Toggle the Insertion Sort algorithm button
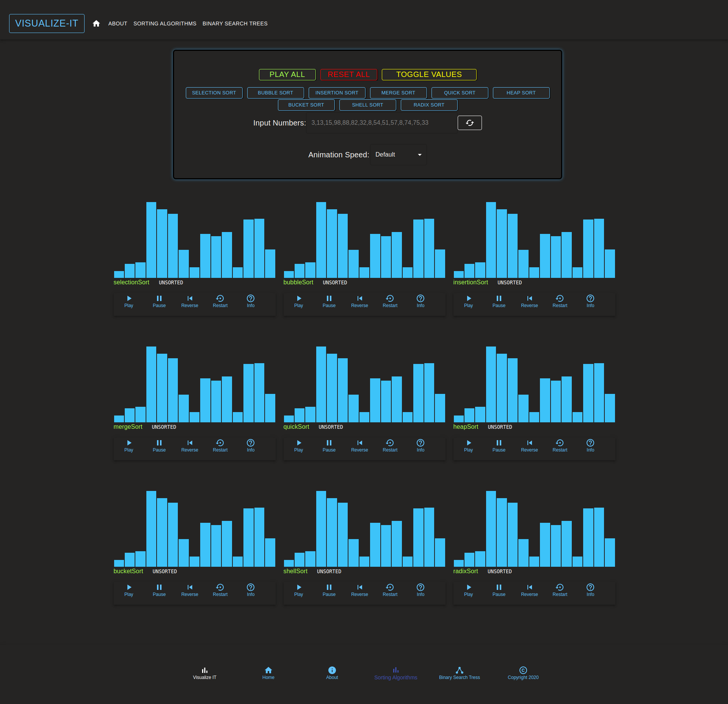This screenshot has width=728, height=704. 337,93
